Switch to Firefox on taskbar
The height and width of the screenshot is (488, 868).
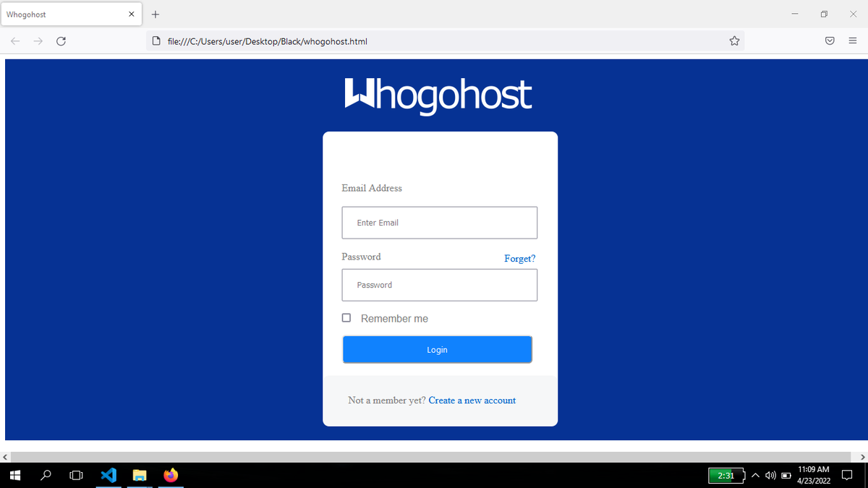pyautogui.click(x=171, y=475)
